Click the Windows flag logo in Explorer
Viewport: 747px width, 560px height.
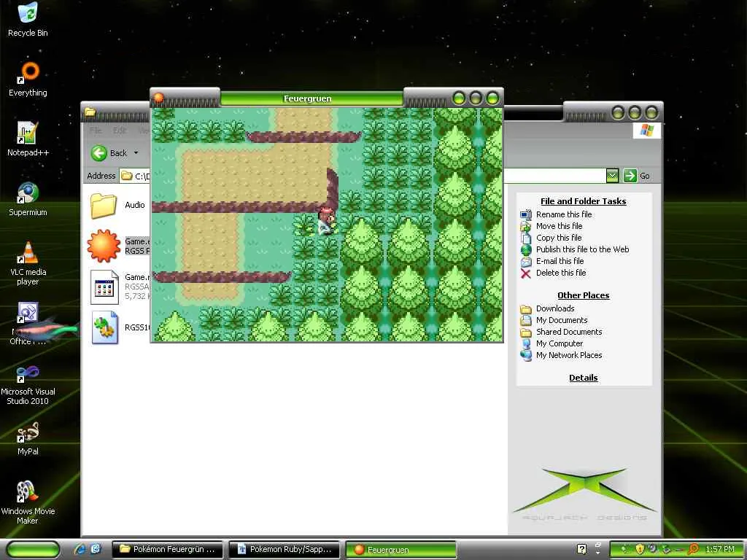pyautogui.click(x=646, y=130)
